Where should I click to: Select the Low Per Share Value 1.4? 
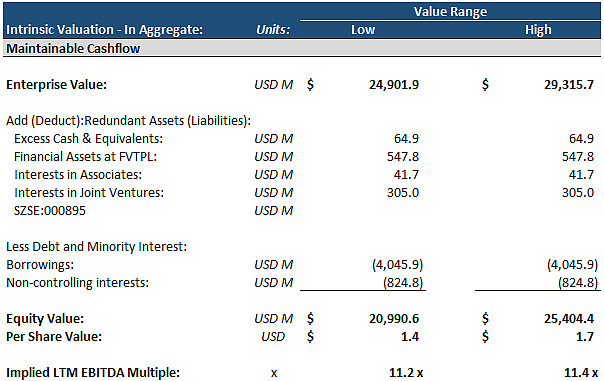(x=409, y=337)
